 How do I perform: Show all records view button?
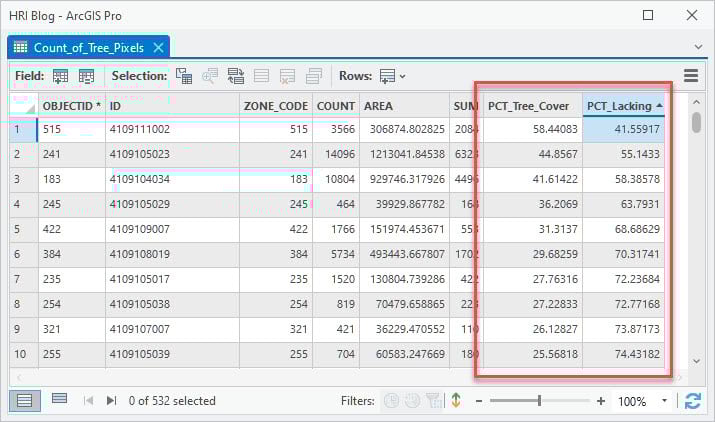(25, 401)
